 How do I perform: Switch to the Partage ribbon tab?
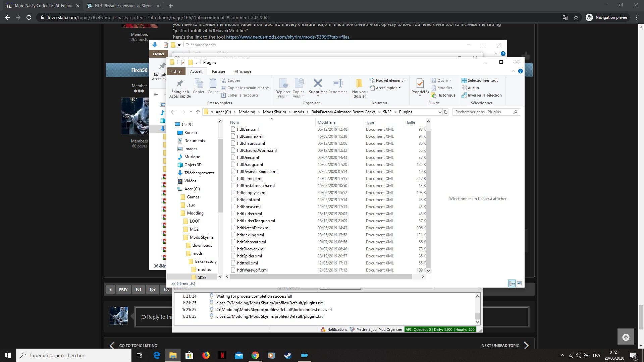(218, 71)
